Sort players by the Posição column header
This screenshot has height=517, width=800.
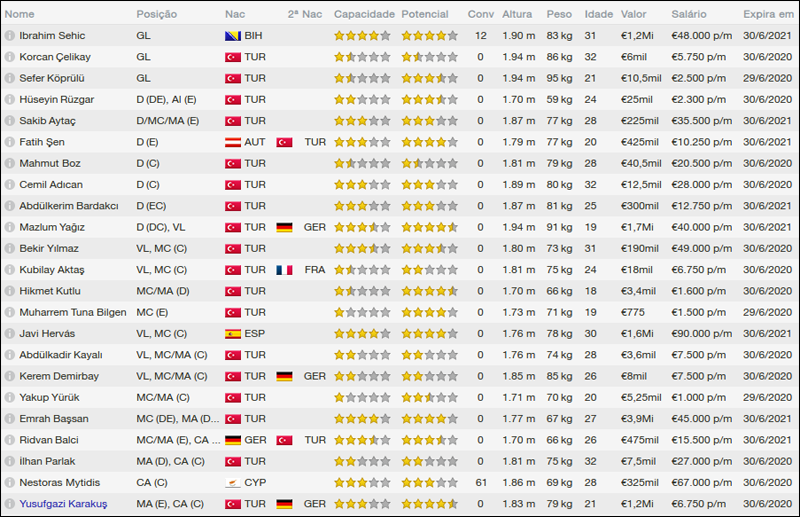(x=157, y=15)
